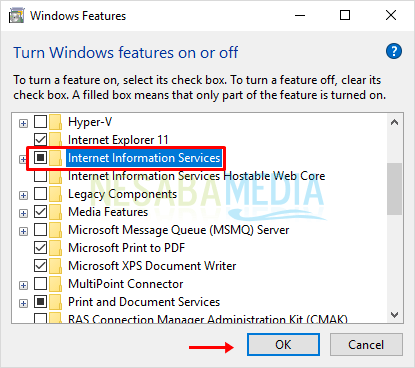Click the scrollbar up arrow

[x=395, y=122]
